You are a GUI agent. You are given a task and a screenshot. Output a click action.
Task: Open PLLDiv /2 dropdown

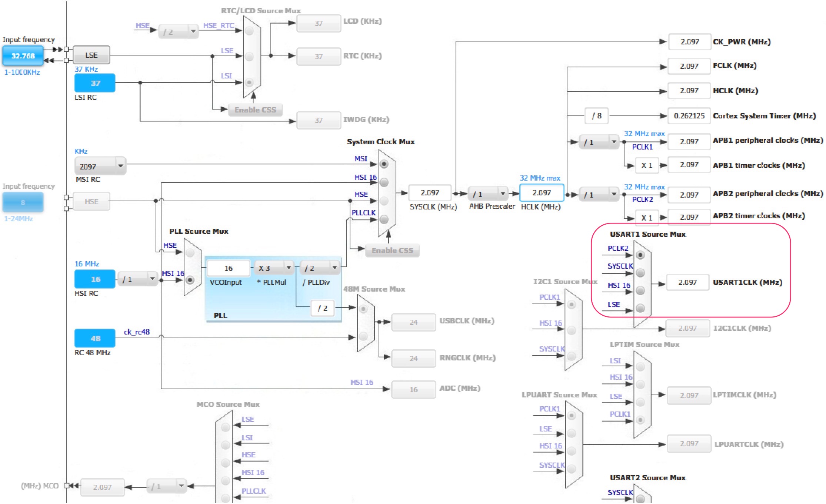320,268
